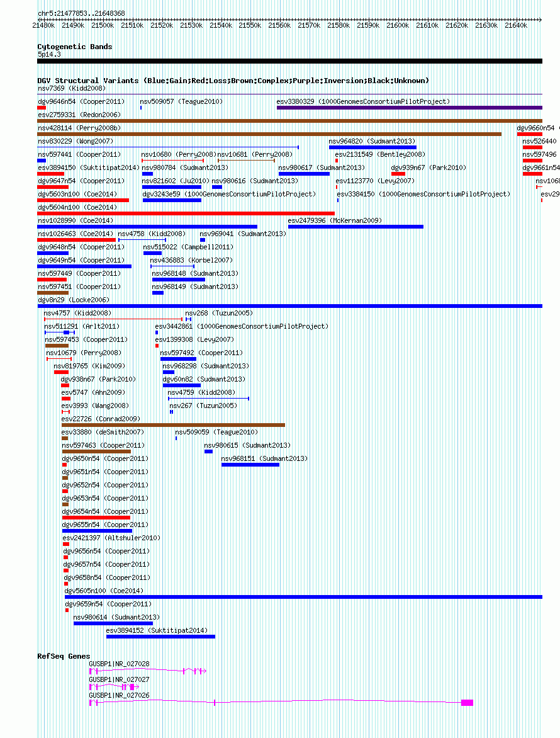Image resolution: width=560 pixels, height=738 pixels.
Task: Click nsv980784 (Sudmant2013) label
Action: click(x=185, y=167)
